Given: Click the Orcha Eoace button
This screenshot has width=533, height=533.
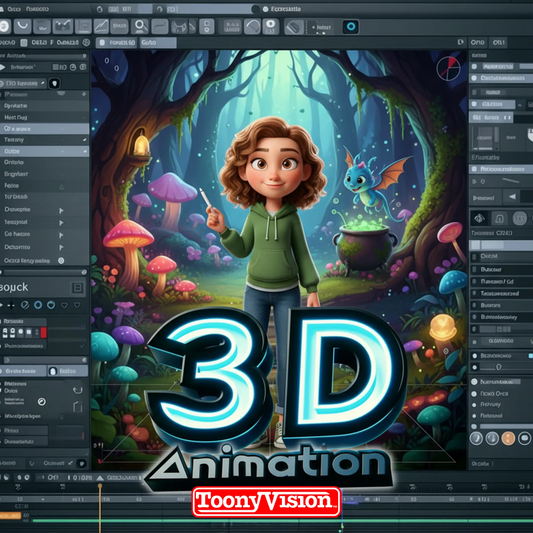Looking at the screenshot, I should click(x=23, y=371).
